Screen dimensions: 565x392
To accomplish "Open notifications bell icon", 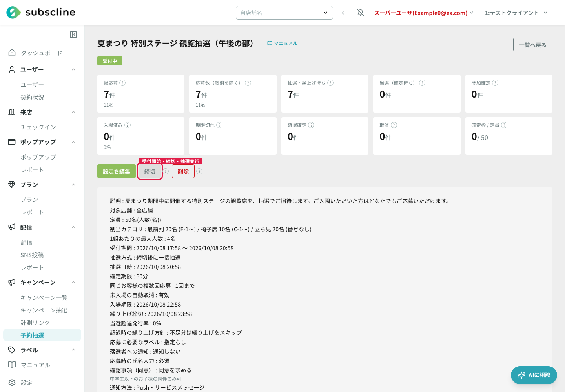I will click(x=361, y=13).
